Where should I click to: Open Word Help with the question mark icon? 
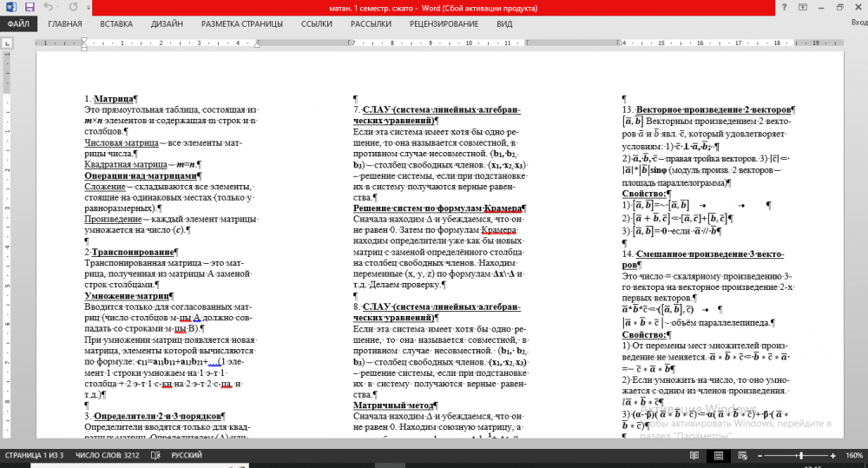point(784,7)
